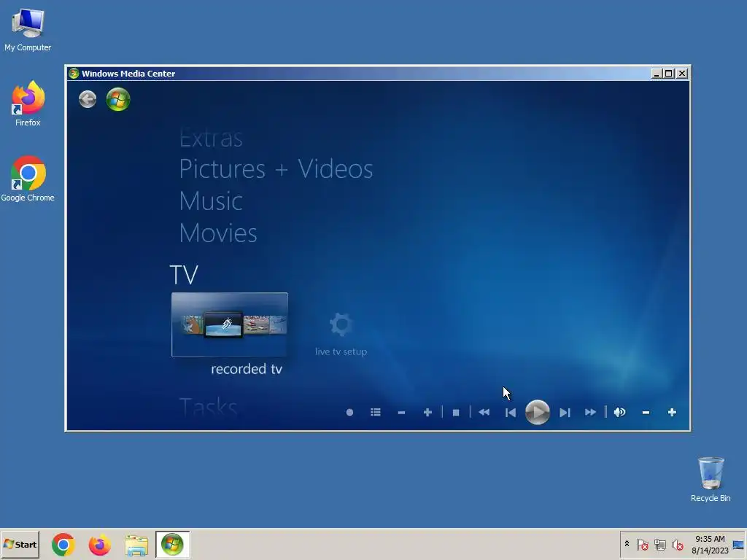Start playback with the round Play button
Screen dimensions: 747x560
coord(538,413)
